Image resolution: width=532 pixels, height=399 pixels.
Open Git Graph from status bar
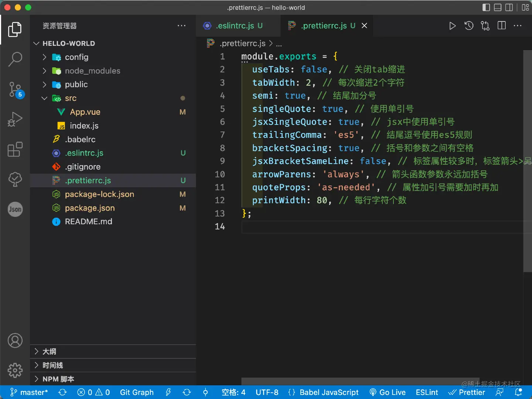(x=137, y=392)
